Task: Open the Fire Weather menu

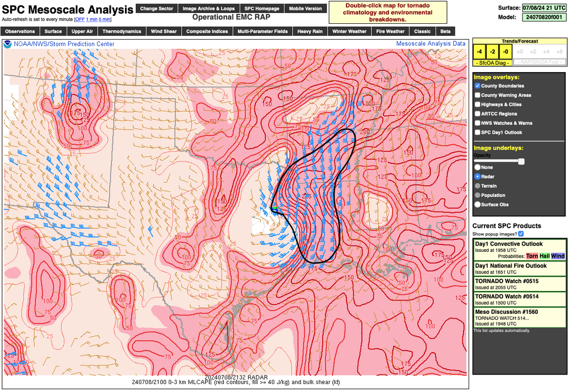Action: point(391,32)
